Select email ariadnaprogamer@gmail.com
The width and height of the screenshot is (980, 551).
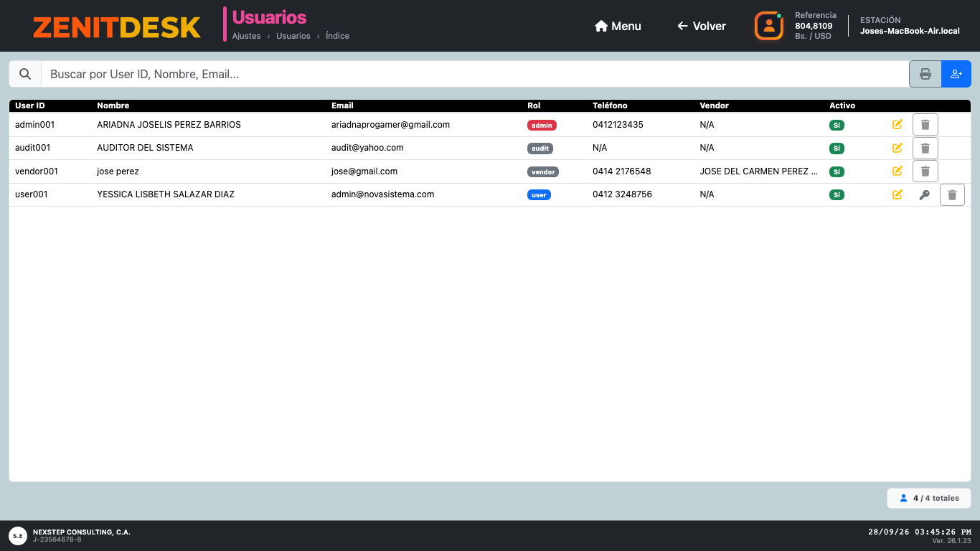390,125
